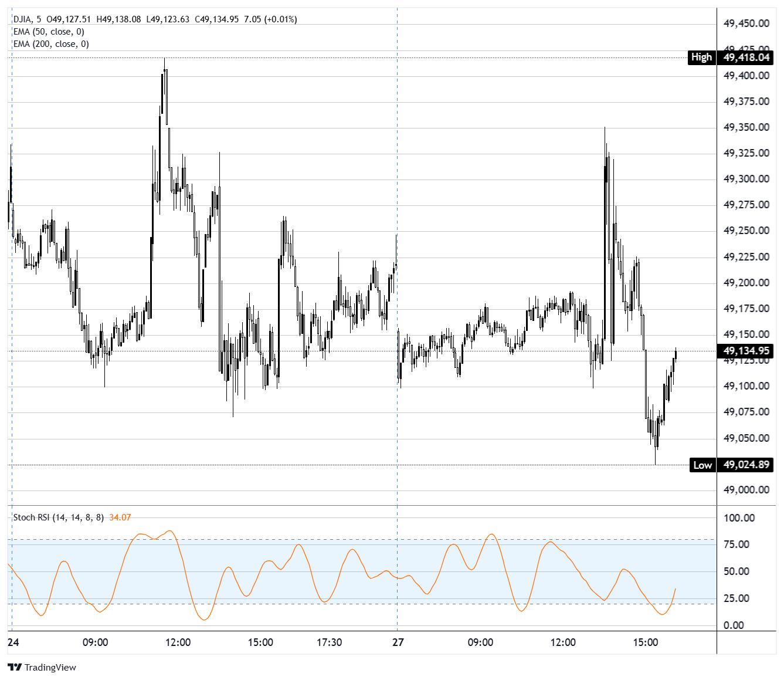Click the Low price tag 49,024.89
This screenshot has width=784, height=680.
pyautogui.click(x=746, y=465)
